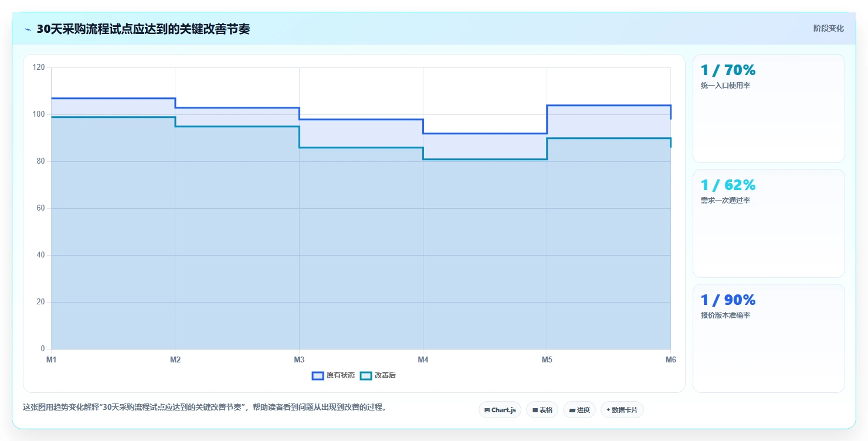This screenshot has height=441, width=868.
Task: Click the M1 x-axis label
Action: (x=51, y=359)
